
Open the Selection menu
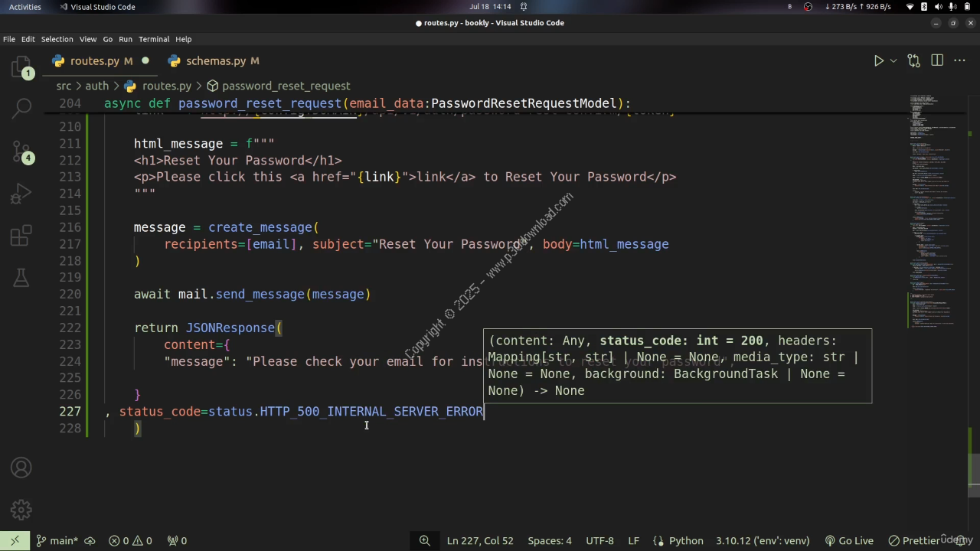coord(57,39)
